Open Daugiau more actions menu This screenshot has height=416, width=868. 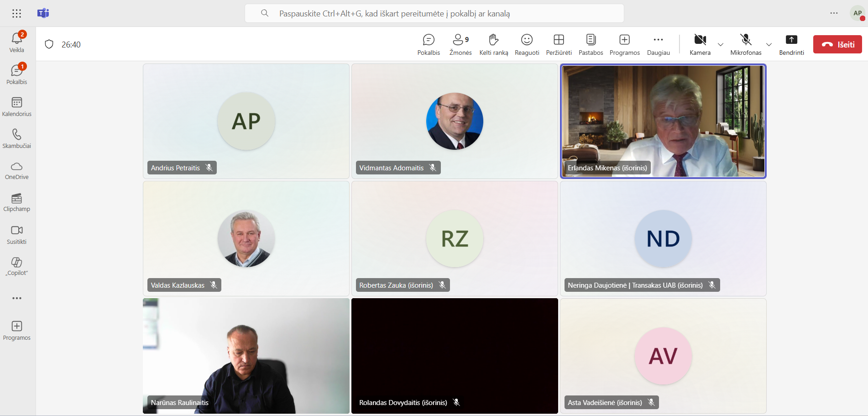pos(658,45)
